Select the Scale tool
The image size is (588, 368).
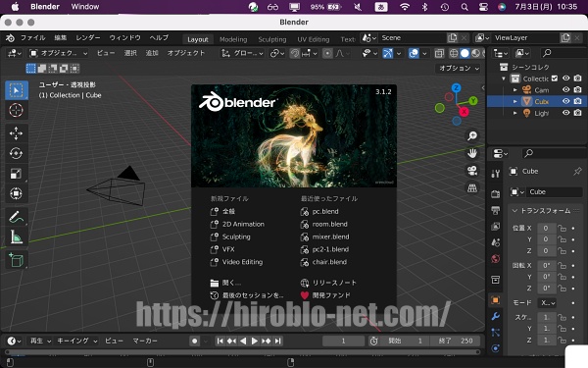[x=16, y=174]
